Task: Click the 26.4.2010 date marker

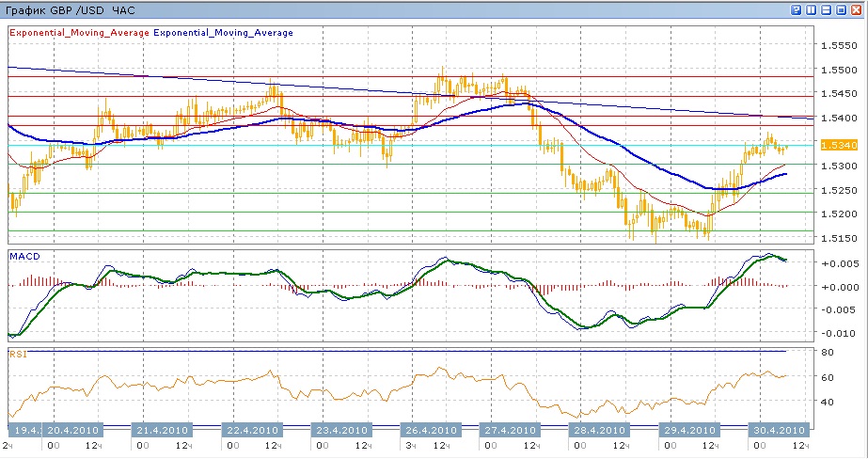Action: coord(431,430)
